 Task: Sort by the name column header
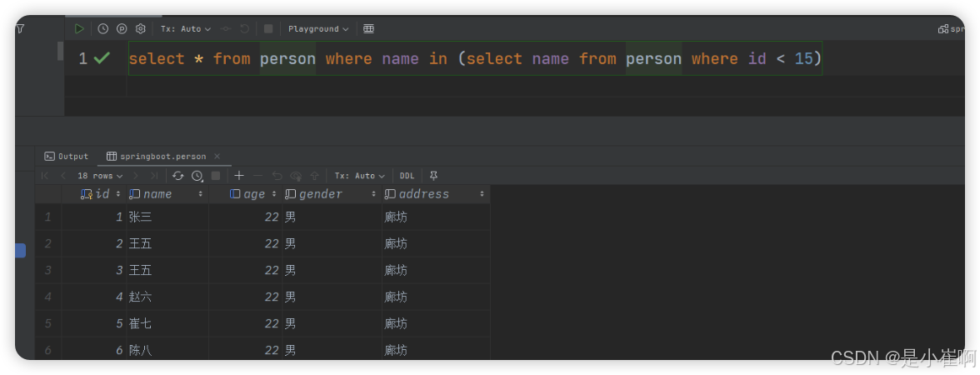pos(167,193)
